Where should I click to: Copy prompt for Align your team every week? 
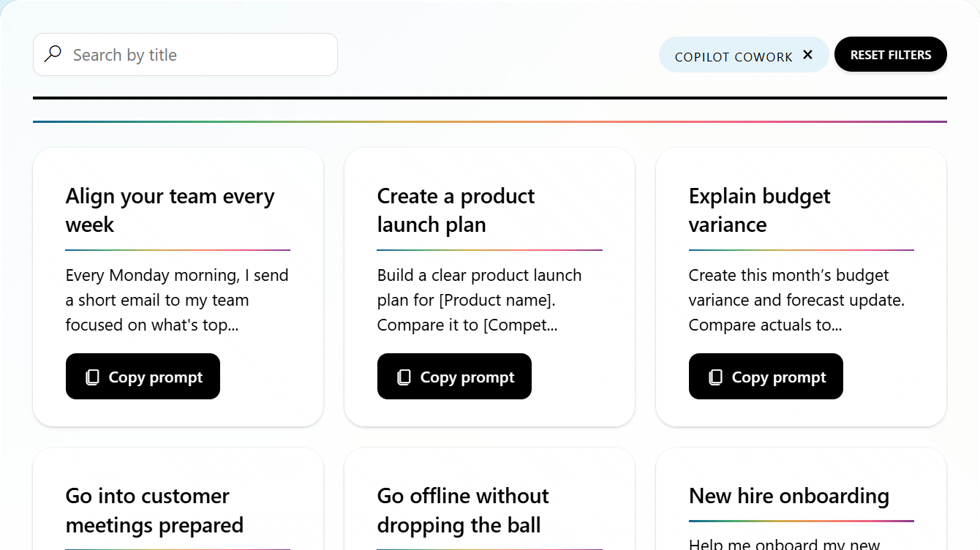point(143,377)
